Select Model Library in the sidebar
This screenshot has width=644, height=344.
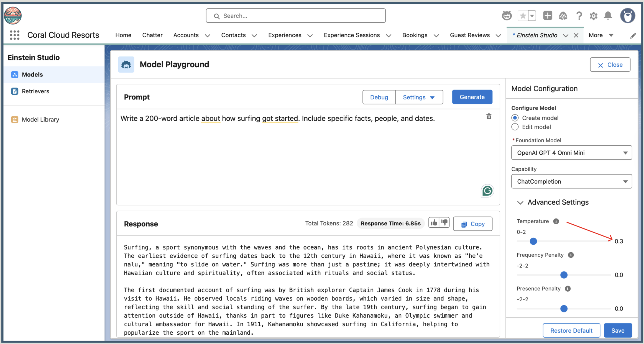pyautogui.click(x=40, y=119)
